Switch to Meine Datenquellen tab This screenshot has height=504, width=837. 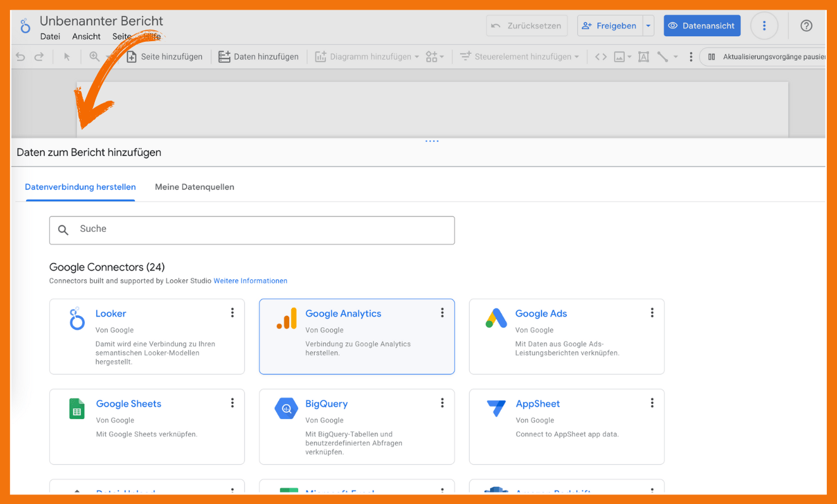194,187
